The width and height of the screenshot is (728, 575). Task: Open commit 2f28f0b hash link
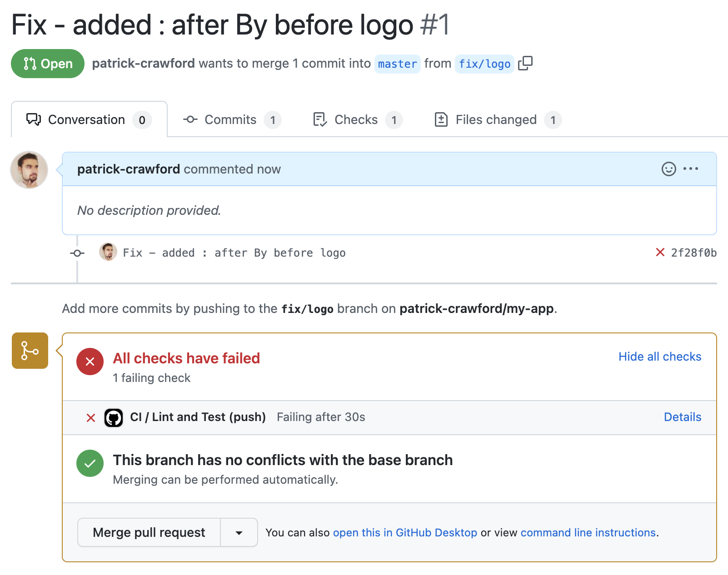point(693,253)
